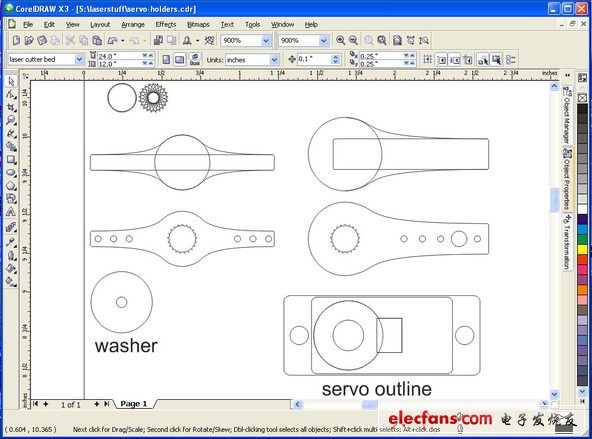Open the Arrange menu
Image resolution: width=592 pixels, height=439 pixels.
pos(133,25)
